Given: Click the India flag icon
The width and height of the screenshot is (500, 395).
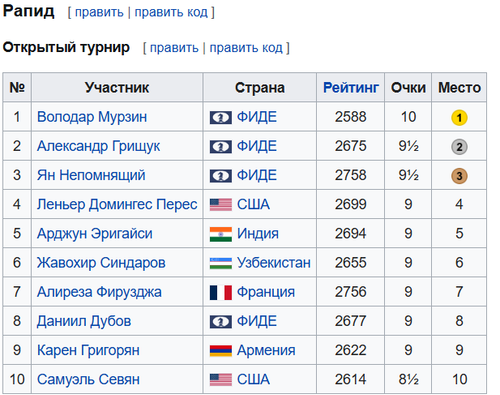Looking at the screenshot, I should tap(221, 234).
